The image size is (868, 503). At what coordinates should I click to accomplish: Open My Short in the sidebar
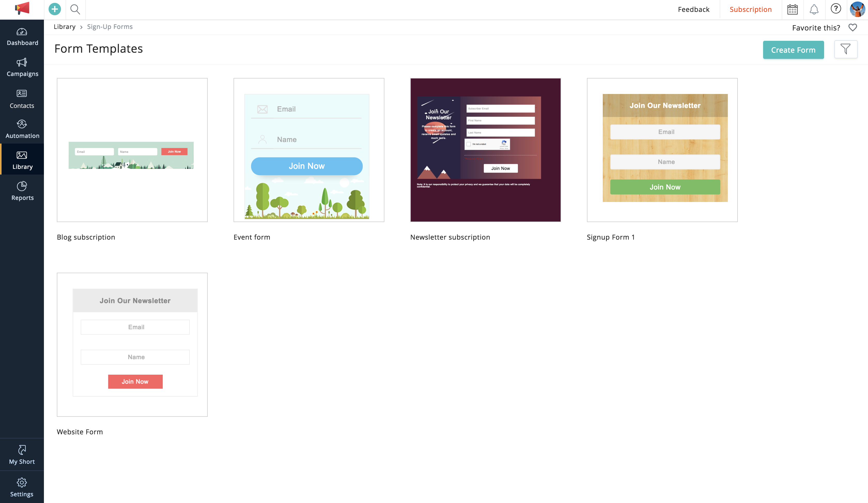22,455
